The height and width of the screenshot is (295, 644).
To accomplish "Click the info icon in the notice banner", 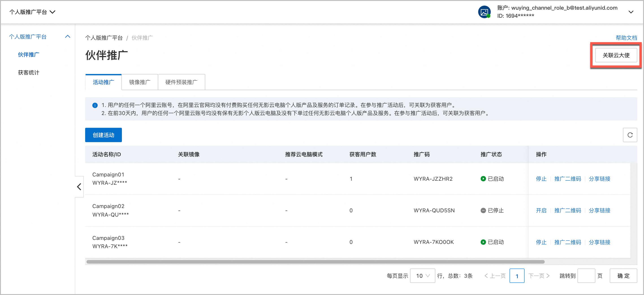I will [x=95, y=105].
